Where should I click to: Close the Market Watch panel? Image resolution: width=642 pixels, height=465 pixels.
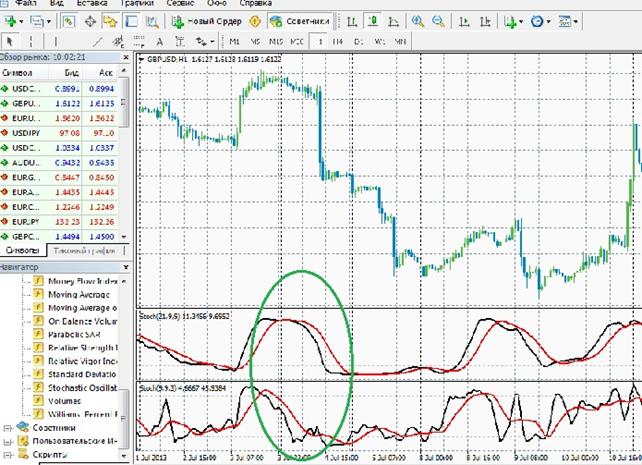(126, 57)
